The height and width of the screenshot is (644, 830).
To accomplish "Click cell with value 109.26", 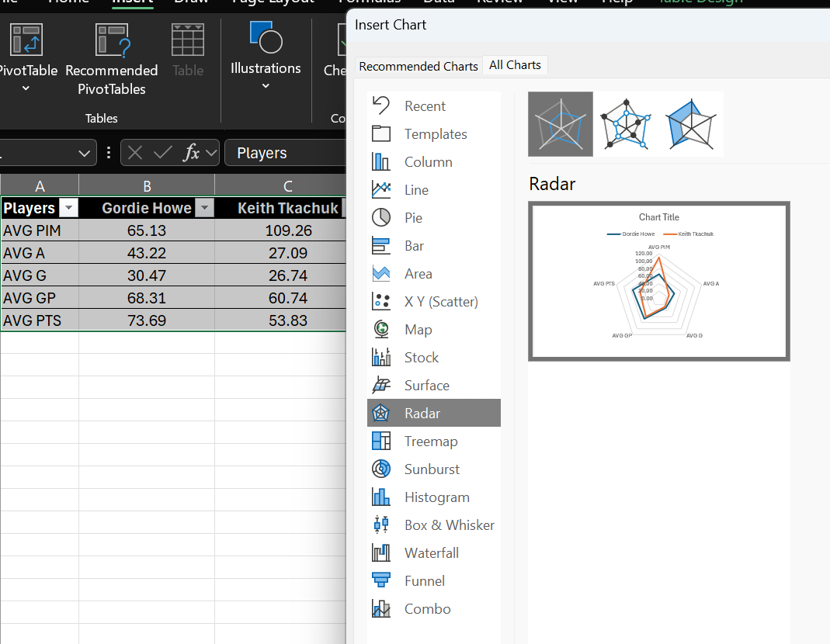I will tap(280, 230).
